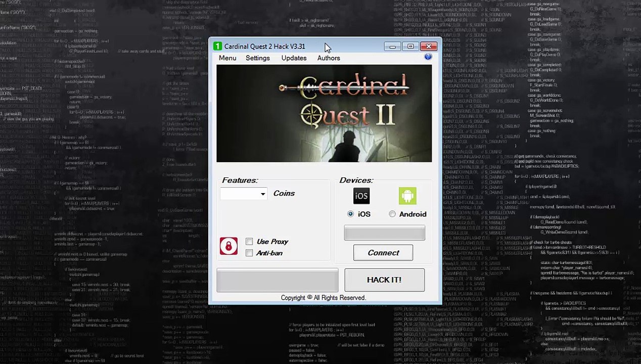The height and width of the screenshot is (364, 641).
Task: Close the Cardinal Quest 2 Hack window
Action: 429,47
